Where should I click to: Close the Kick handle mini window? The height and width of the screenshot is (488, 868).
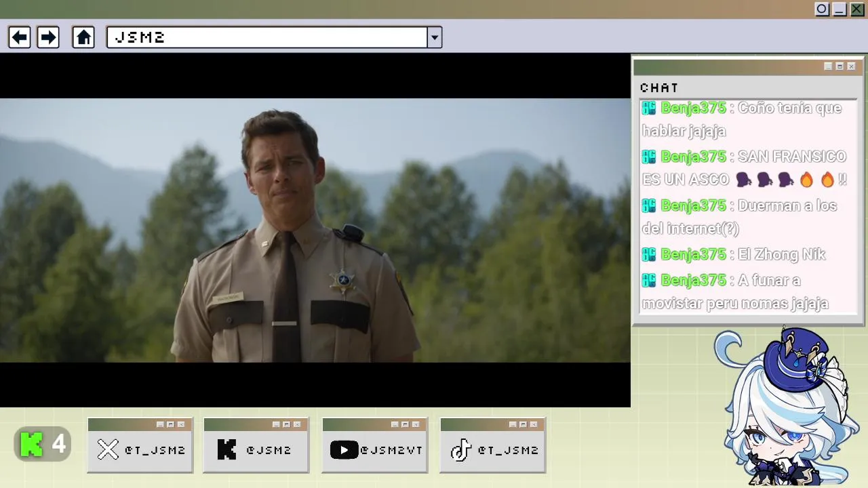(x=297, y=424)
